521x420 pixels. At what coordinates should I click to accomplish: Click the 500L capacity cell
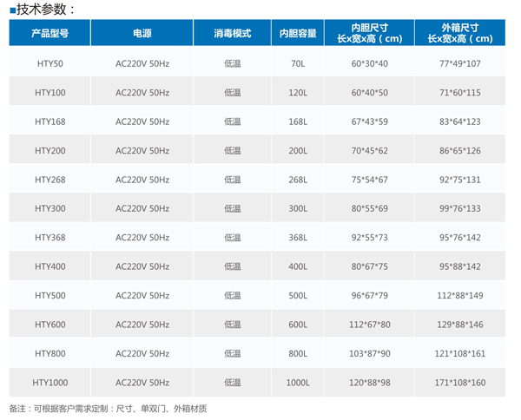click(299, 296)
